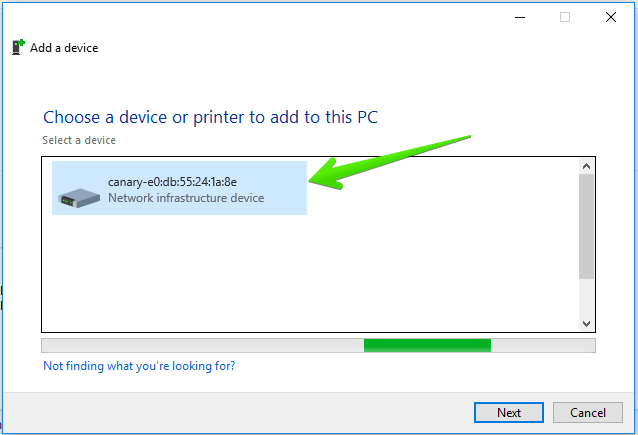Screen dimensions: 638x435
Task: Click the green annotation arrow head
Action: [x=327, y=176]
